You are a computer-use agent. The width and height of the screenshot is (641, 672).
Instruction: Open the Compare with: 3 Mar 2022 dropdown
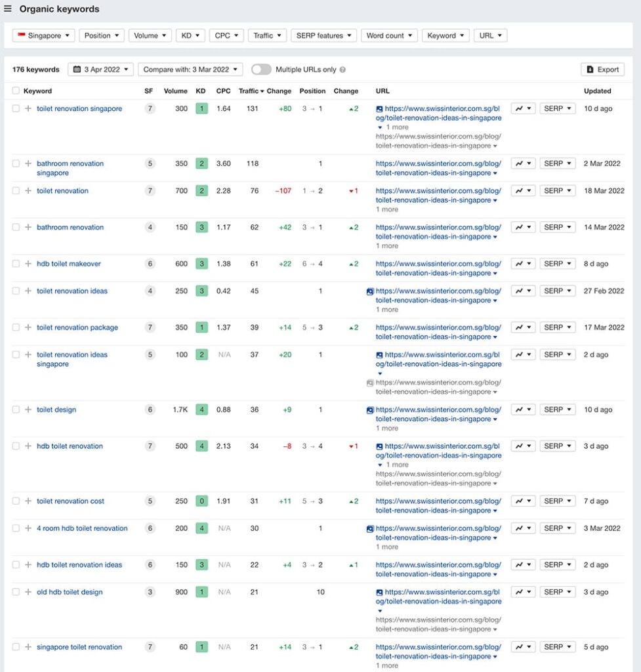click(x=190, y=70)
